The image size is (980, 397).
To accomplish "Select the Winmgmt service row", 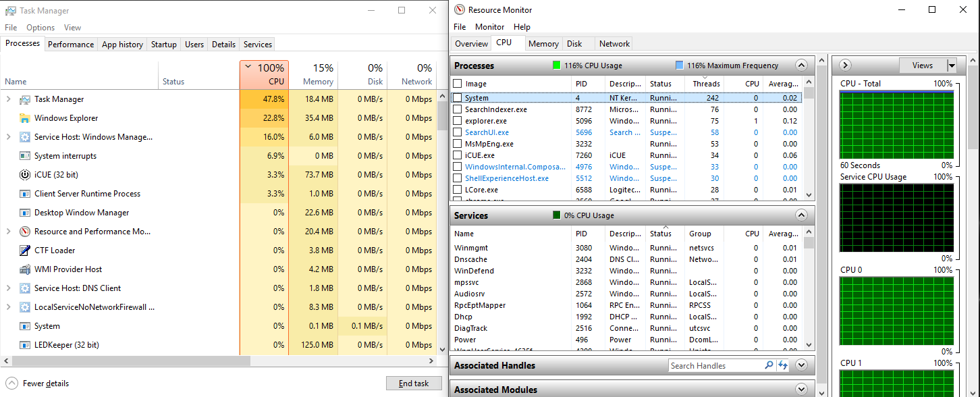I will (x=628, y=248).
